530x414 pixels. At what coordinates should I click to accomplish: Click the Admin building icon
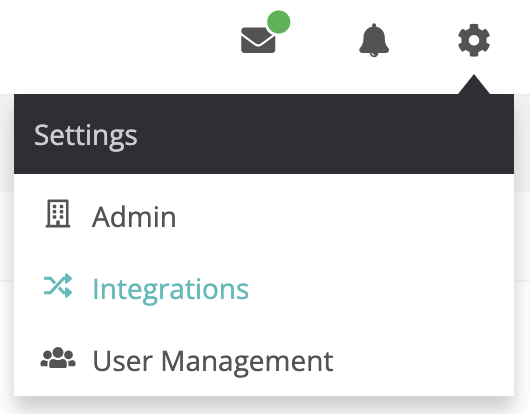coord(58,214)
